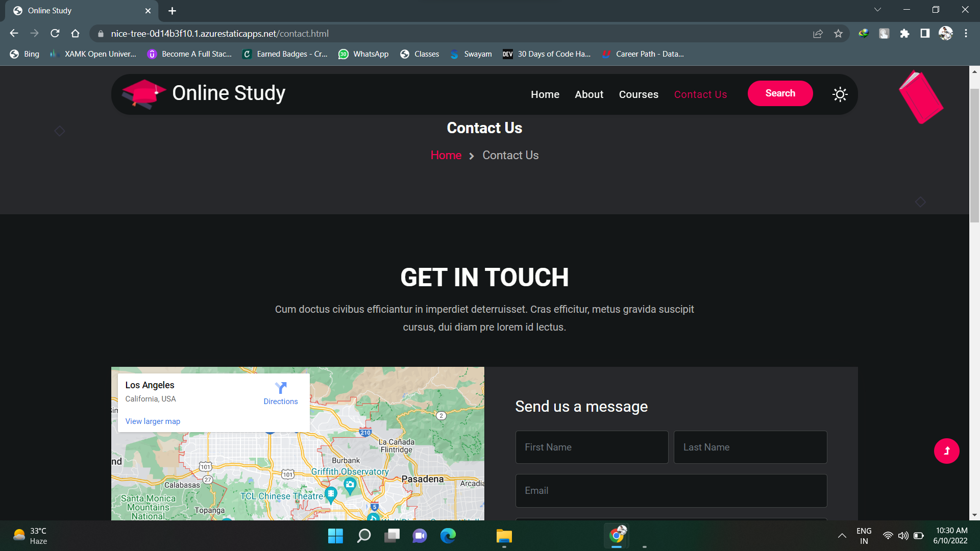Image resolution: width=980 pixels, height=551 pixels.
Task: Open the Bing bookmark
Action: pyautogui.click(x=24, y=54)
